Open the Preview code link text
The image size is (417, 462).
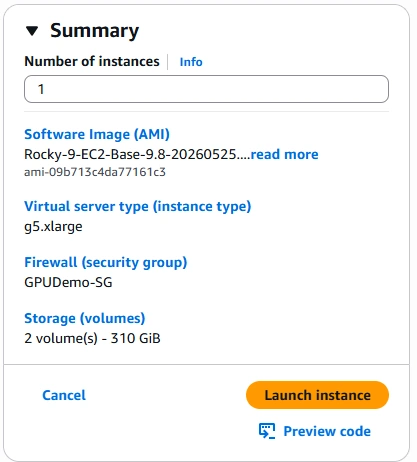[x=327, y=431]
